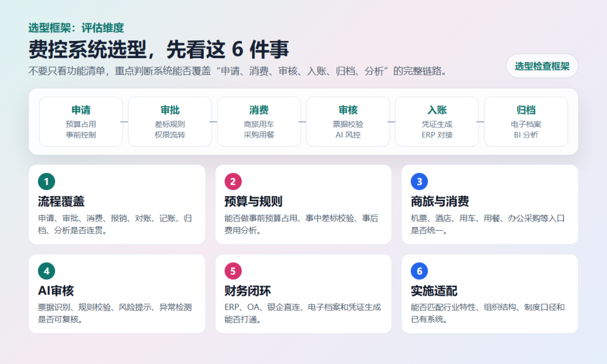Click the 凭证生成 text under 入账
Screen dimensions: 607x364
437,124
